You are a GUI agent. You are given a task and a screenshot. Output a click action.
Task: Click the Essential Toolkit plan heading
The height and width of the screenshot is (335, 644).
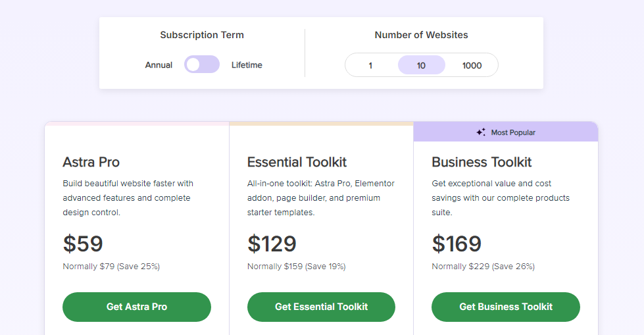(297, 162)
